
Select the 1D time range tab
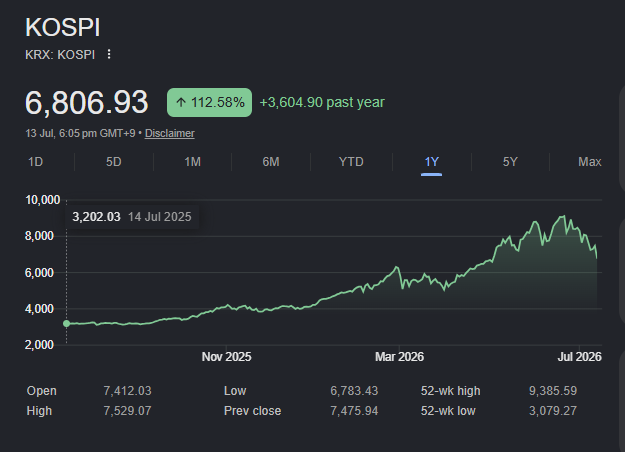35,162
